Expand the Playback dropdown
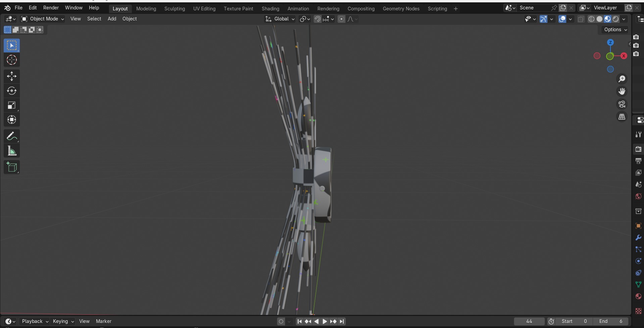The height and width of the screenshot is (328, 644). tap(35, 322)
